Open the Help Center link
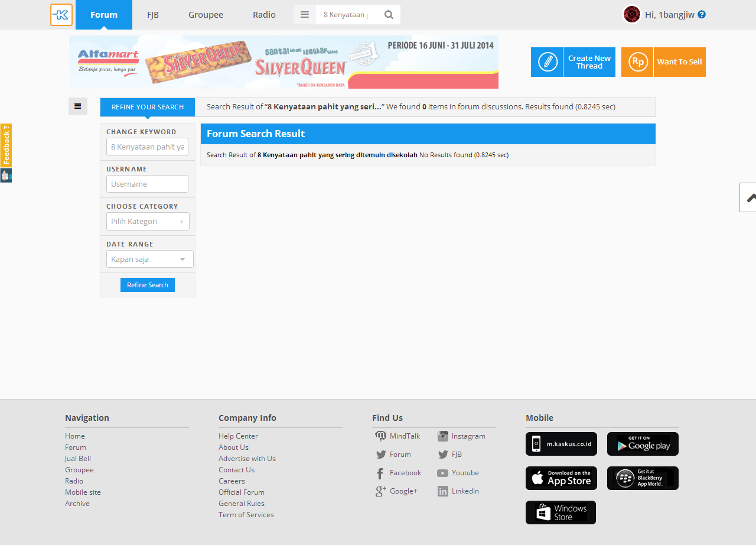The height and width of the screenshot is (545, 756). pos(238,436)
